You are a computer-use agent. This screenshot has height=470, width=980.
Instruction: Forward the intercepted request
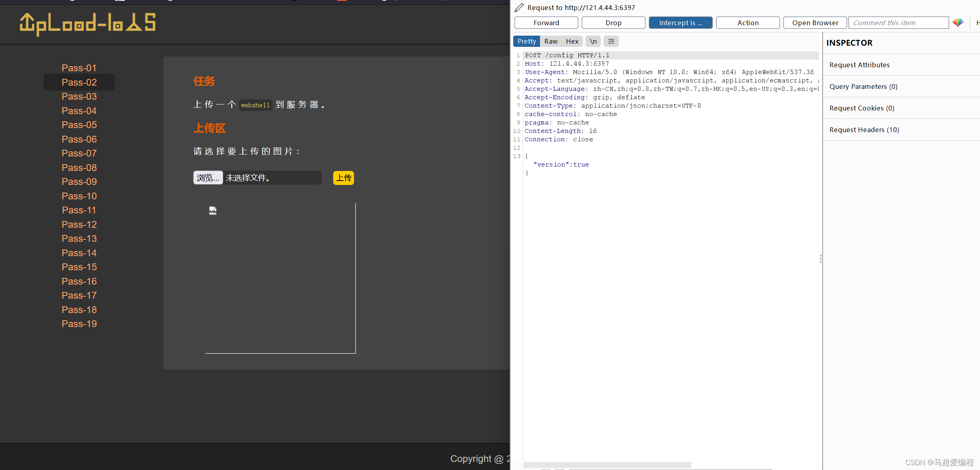click(546, 22)
